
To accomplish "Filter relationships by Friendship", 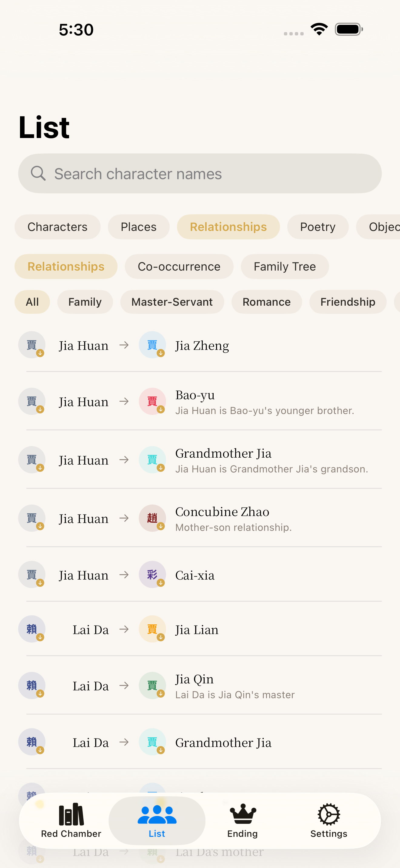I will click(348, 302).
